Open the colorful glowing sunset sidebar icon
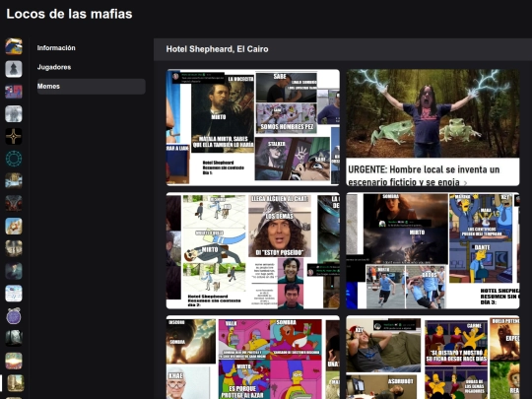532x399 pixels. 14,361
